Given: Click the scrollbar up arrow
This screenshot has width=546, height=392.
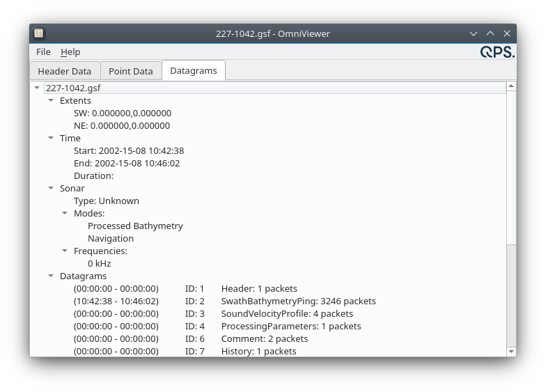Looking at the screenshot, I should [x=511, y=87].
